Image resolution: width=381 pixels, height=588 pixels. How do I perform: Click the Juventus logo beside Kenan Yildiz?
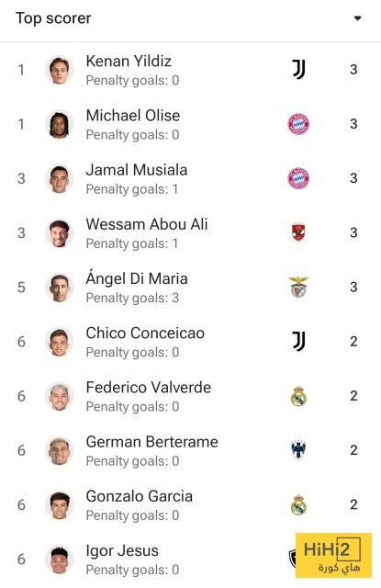pyautogui.click(x=298, y=70)
